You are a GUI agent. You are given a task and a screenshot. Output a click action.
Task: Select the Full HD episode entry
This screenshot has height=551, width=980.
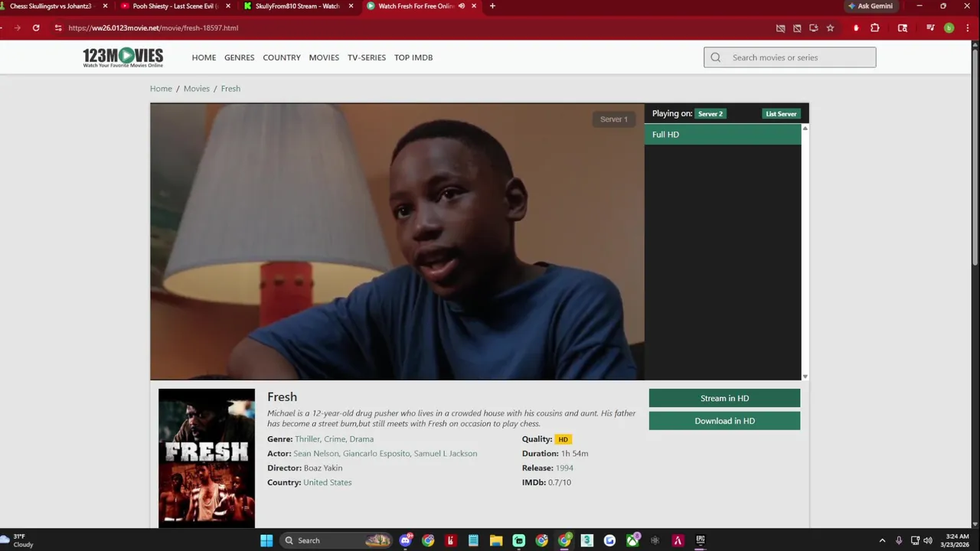723,135
